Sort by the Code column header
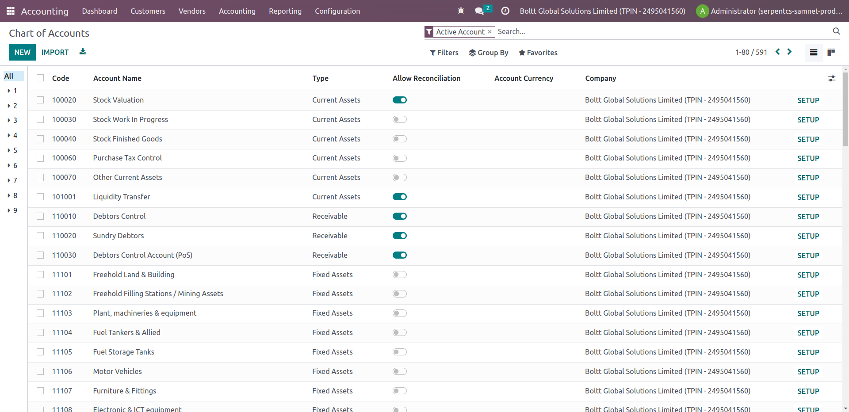This screenshot has width=849, height=412. click(61, 79)
